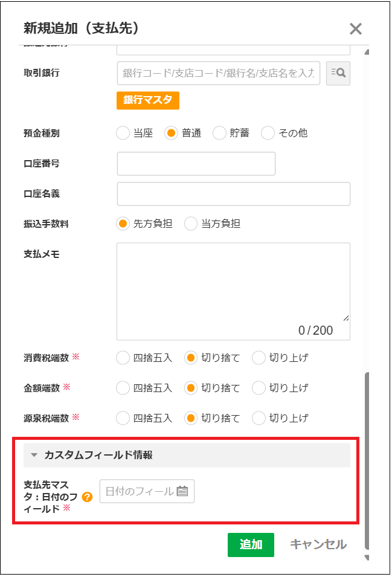Set 消費税端数 to 四捨五入
Image resolution: width=392 pixels, height=577 pixels.
(x=123, y=358)
